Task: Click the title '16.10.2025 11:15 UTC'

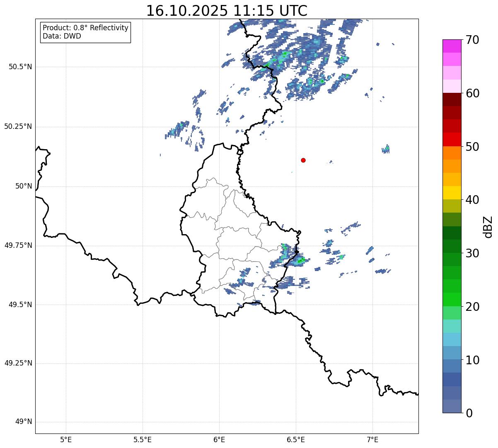Action: (227, 11)
